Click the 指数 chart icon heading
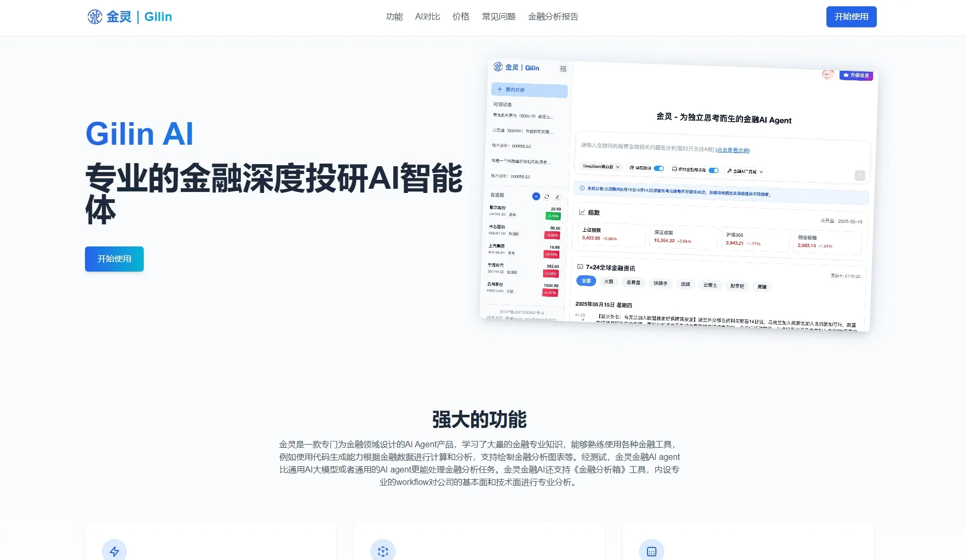The height and width of the screenshot is (560, 966). coord(581,212)
